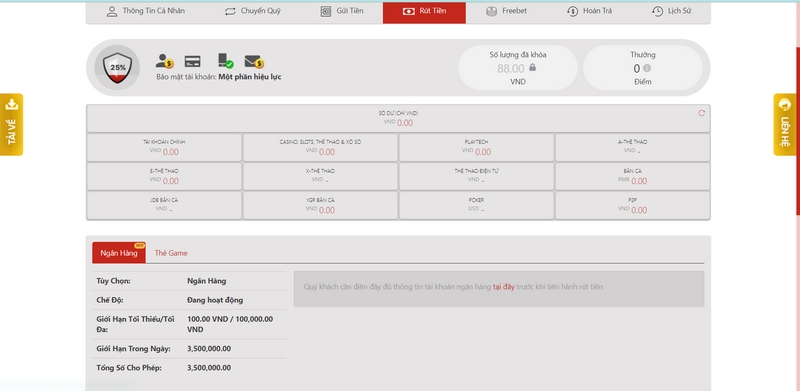This screenshot has width=800, height=391.
Task: Click the 'Một phần hiệu lực' security status
Action: (x=249, y=77)
